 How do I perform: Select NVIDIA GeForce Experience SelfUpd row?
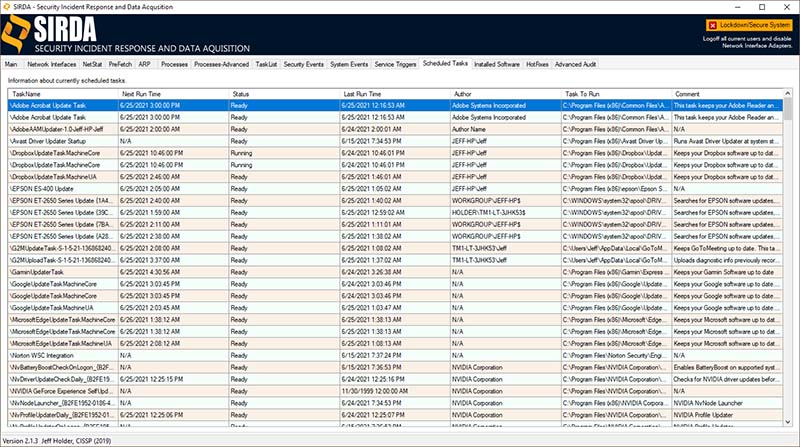[x=395, y=391]
